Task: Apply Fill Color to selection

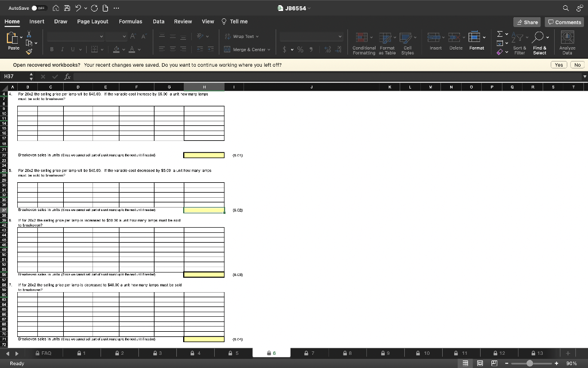Action: pyautogui.click(x=115, y=51)
